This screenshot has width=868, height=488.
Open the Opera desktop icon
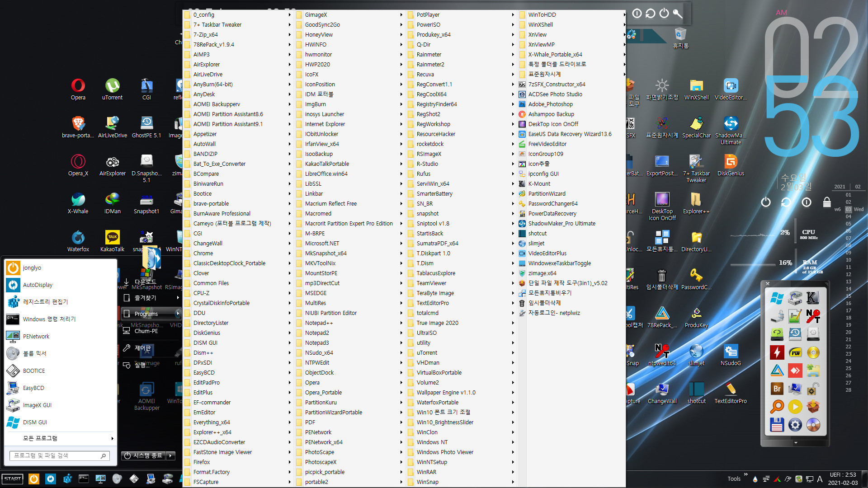point(78,89)
